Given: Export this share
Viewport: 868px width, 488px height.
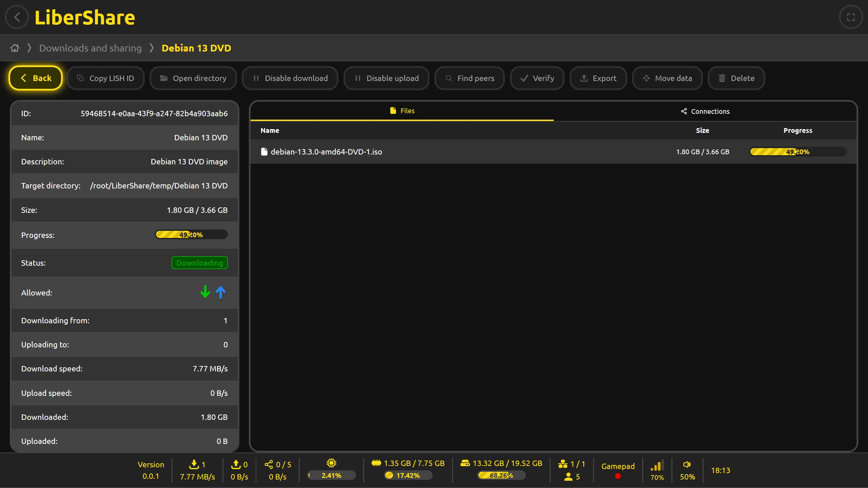Looking at the screenshot, I should click(x=598, y=78).
